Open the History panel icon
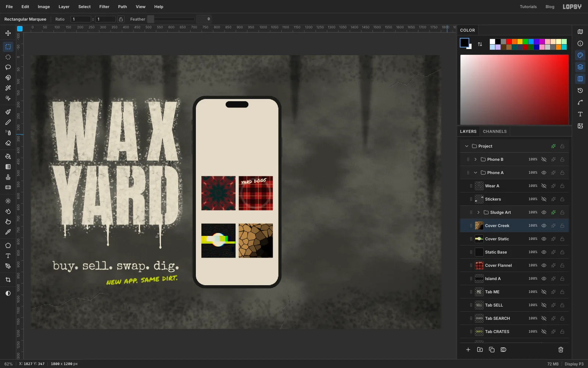This screenshot has width=588, height=368. 580,91
